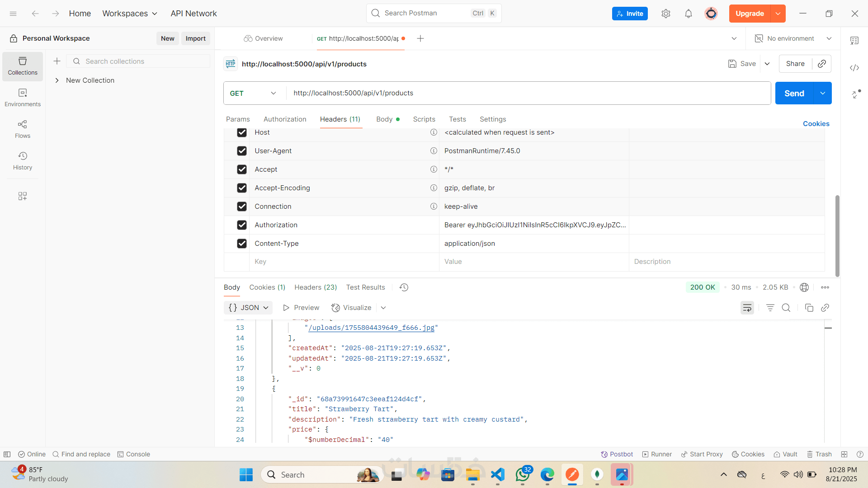Open the Cookies link
This screenshot has height=488, width=868.
(816, 124)
